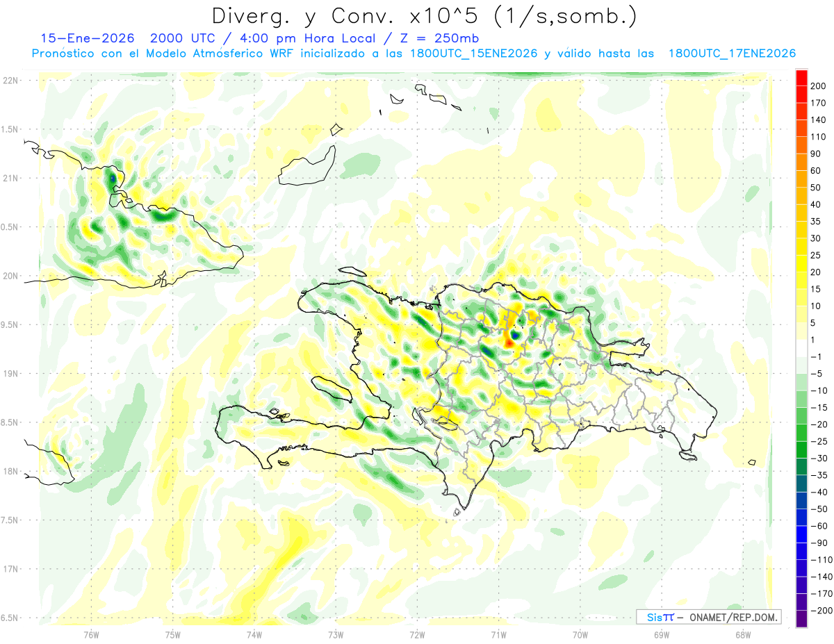Viewport: 834px width, 644px height.
Task: Click the '-110' colorbar value
Action: [821, 561]
